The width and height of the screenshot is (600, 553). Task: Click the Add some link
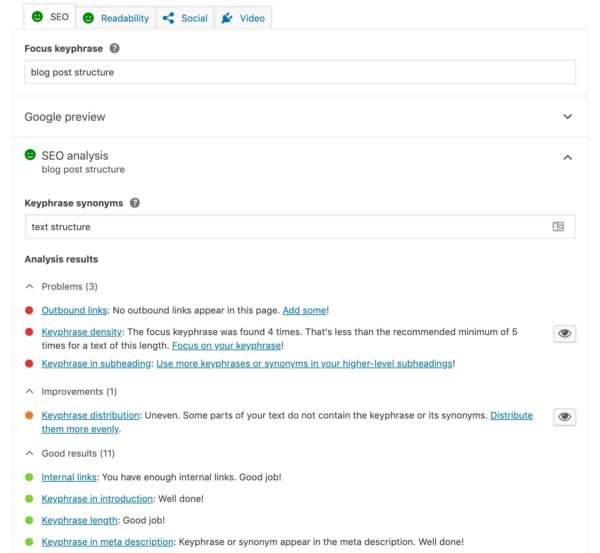[305, 310]
